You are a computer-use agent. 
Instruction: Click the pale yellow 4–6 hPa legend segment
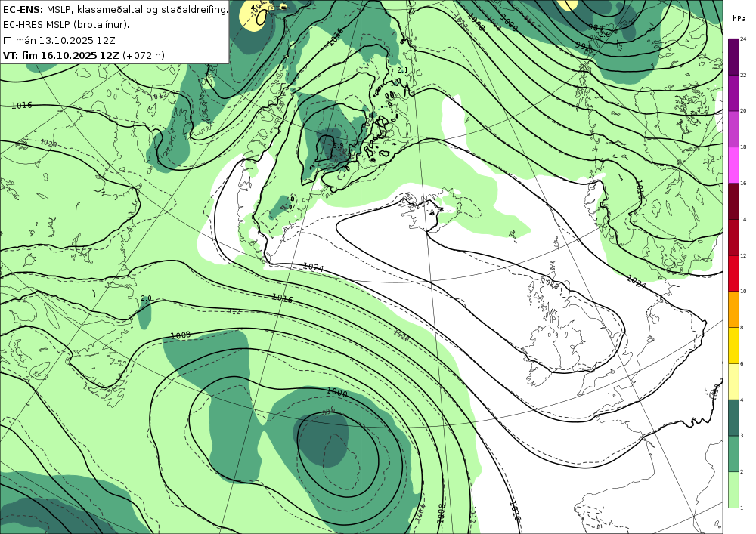(x=733, y=381)
